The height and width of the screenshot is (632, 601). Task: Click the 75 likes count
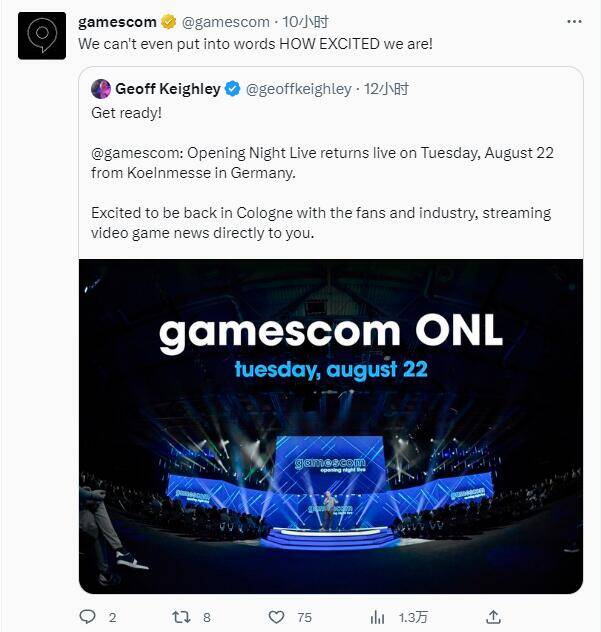(305, 617)
